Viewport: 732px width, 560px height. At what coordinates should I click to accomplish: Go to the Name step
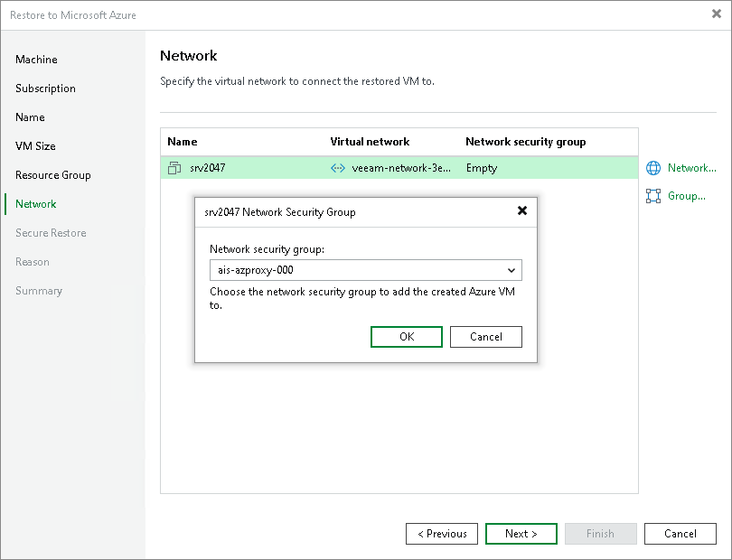coord(30,117)
